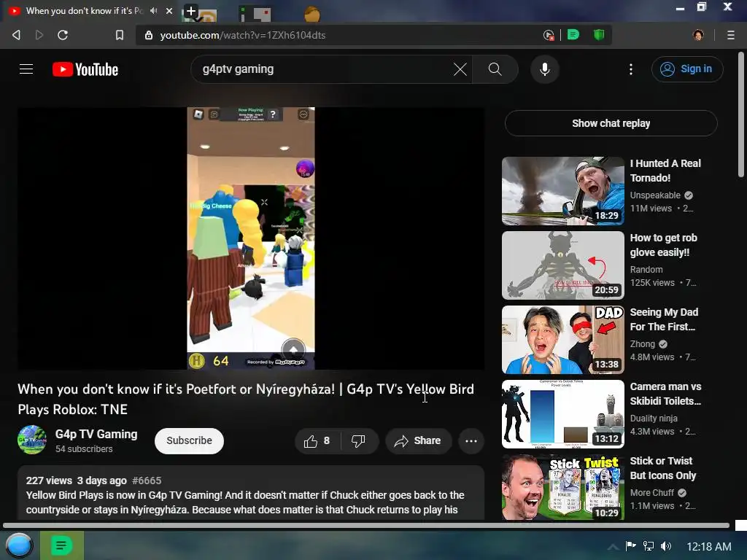Open the Seeing My Dad thumbnail
The width and height of the screenshot is (747, 560).
563,340
